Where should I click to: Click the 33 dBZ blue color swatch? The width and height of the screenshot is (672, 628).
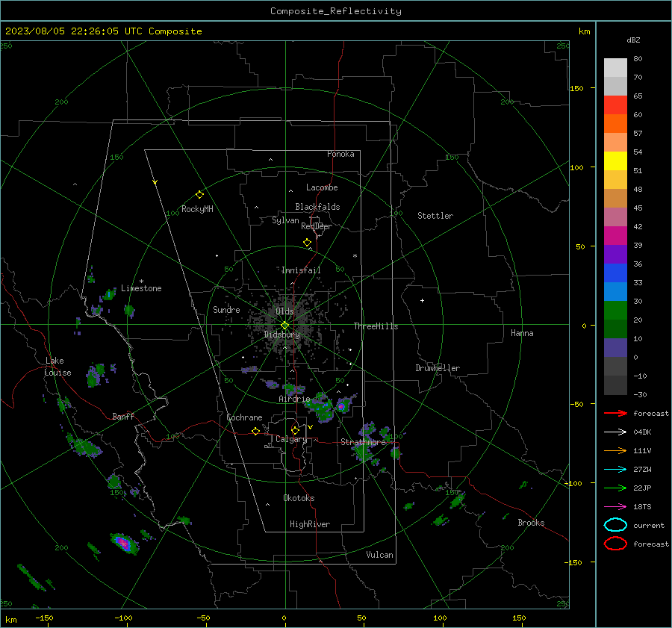click(615, 273)
